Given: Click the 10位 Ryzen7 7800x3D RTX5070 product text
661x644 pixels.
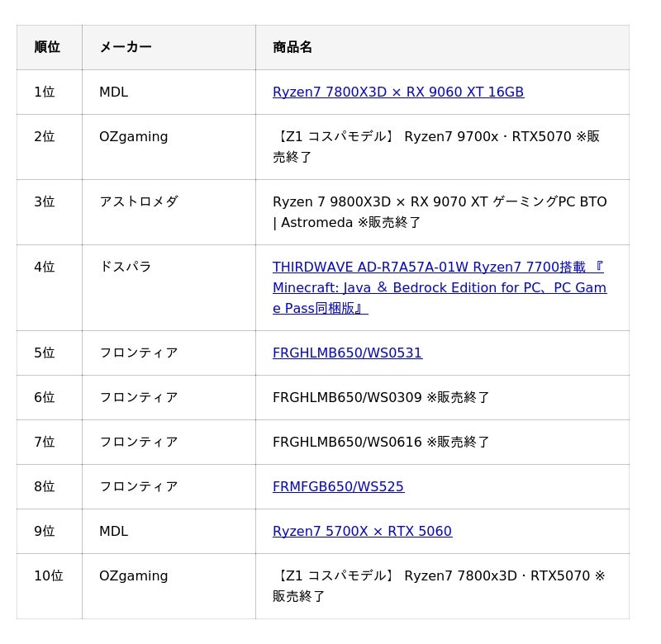Looking at the screenshot, I should (439, 586).
